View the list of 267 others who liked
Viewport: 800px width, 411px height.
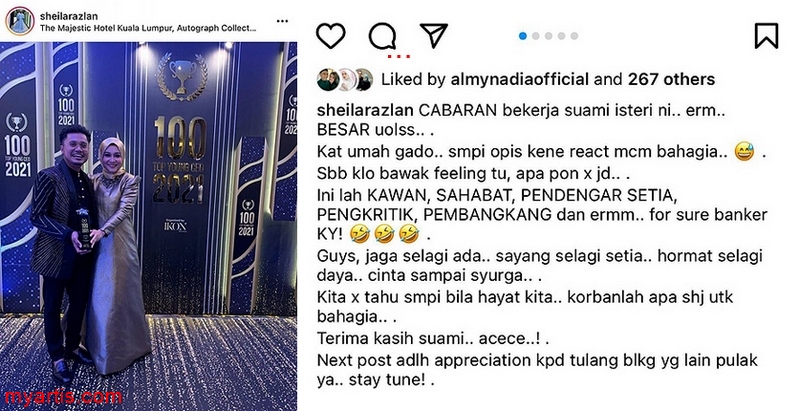[x=671, y=79]
